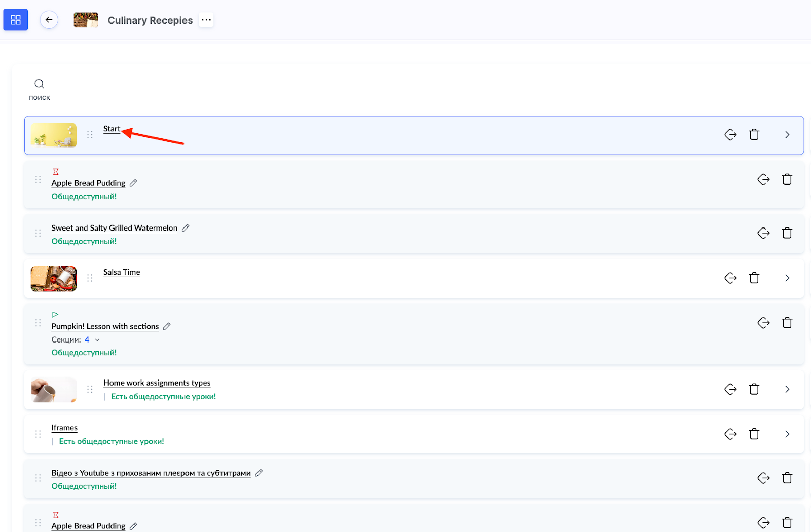Go back using the arrow button

(x=49, y=20)
